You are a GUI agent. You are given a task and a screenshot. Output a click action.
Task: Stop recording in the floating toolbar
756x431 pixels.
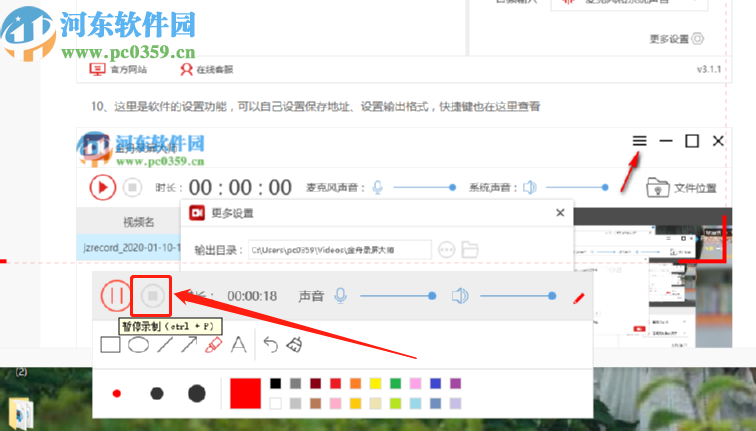pyautogui.click(x=152, y=296)
